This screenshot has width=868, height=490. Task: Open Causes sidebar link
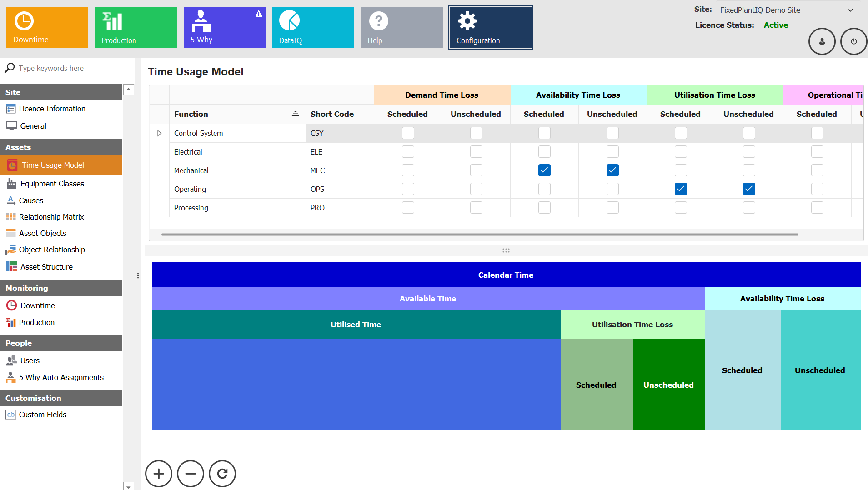[x=31, y=200]
